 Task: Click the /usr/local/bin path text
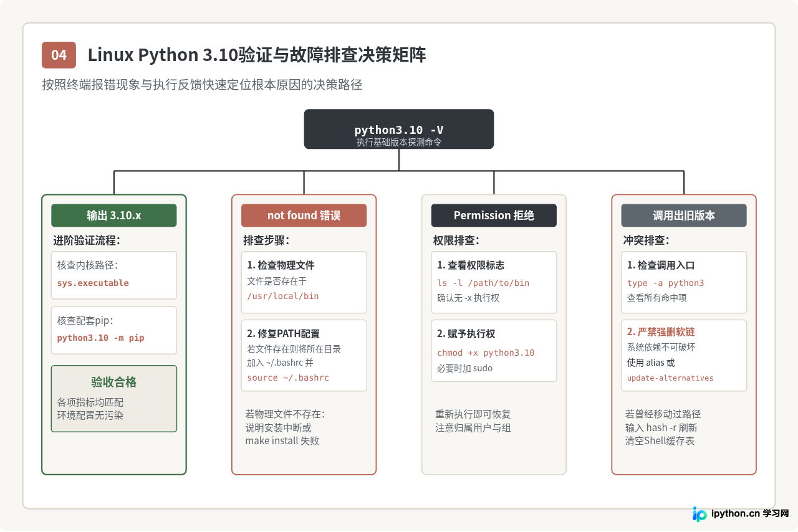tap(283, 296)
